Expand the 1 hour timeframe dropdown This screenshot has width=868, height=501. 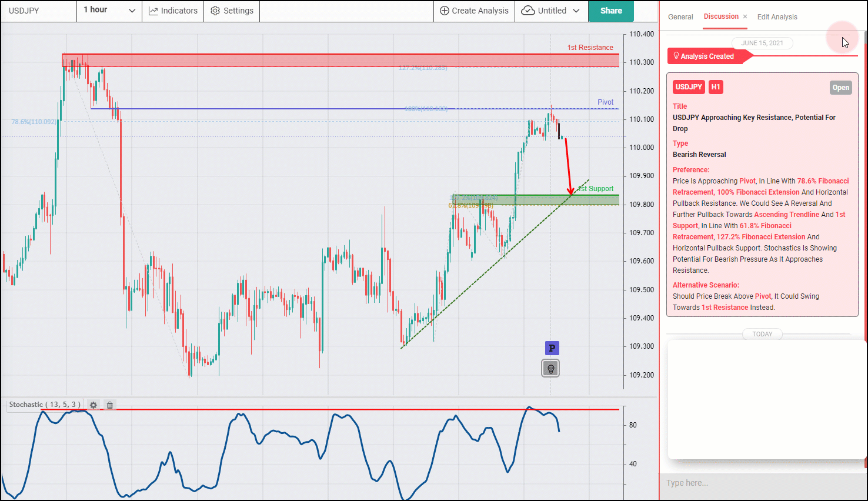click(109, 11)
